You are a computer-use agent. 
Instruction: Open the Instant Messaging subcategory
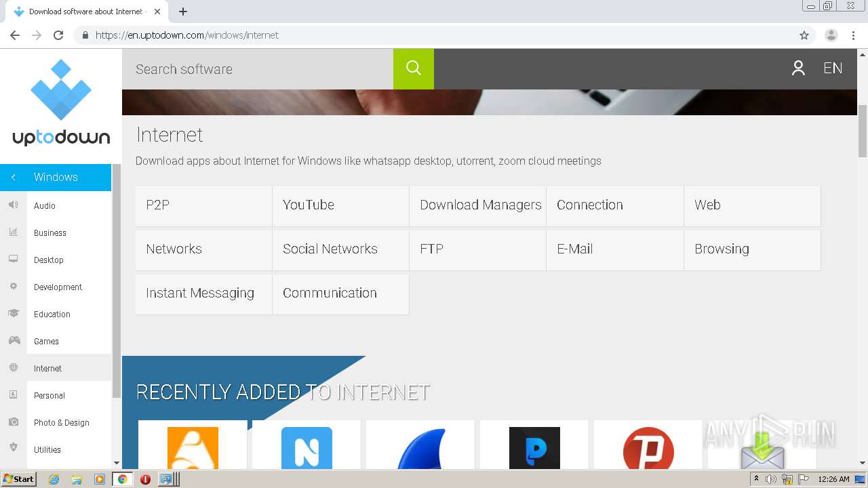click(x=203, y=293)
